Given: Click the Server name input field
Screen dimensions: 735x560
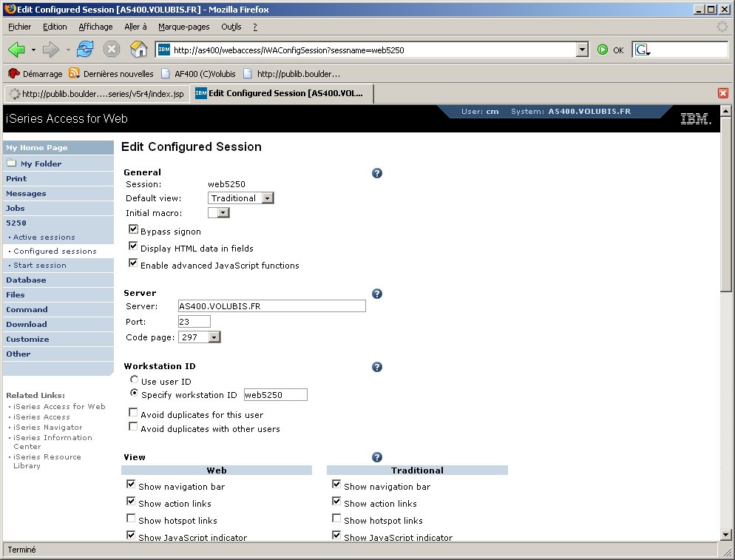Looking at the screenshot, I should pos(272,306).
